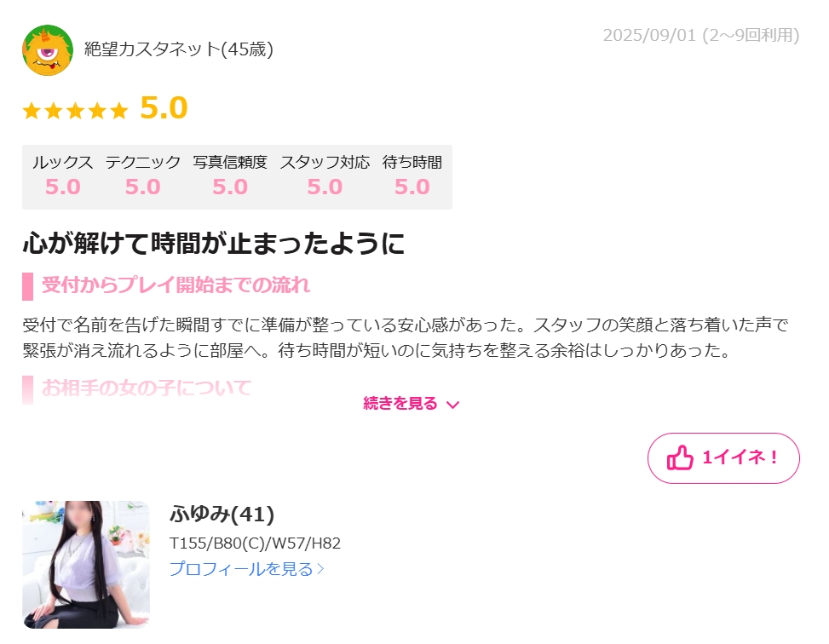Click the faded heading お相手の女の子について
Image resolution: width=829 pixels, height=644 pixels.
pyautogui.click(x=147, y=388)
